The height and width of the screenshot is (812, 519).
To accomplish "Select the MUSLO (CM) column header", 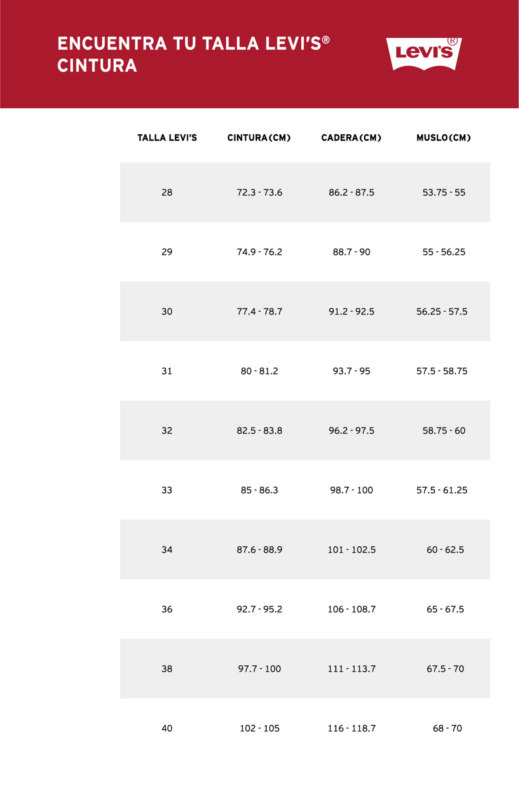I will pyautogui.click(x=443, y=138).
